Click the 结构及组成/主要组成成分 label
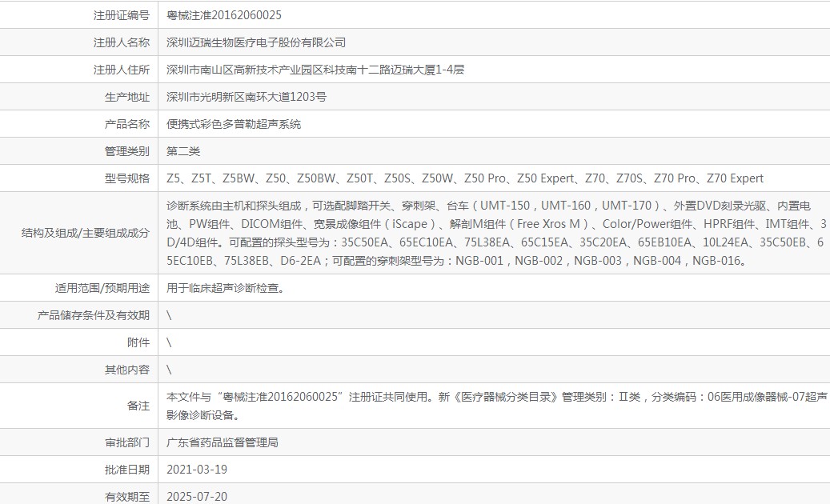The image size is (830, 504). [x=85, y=234]
